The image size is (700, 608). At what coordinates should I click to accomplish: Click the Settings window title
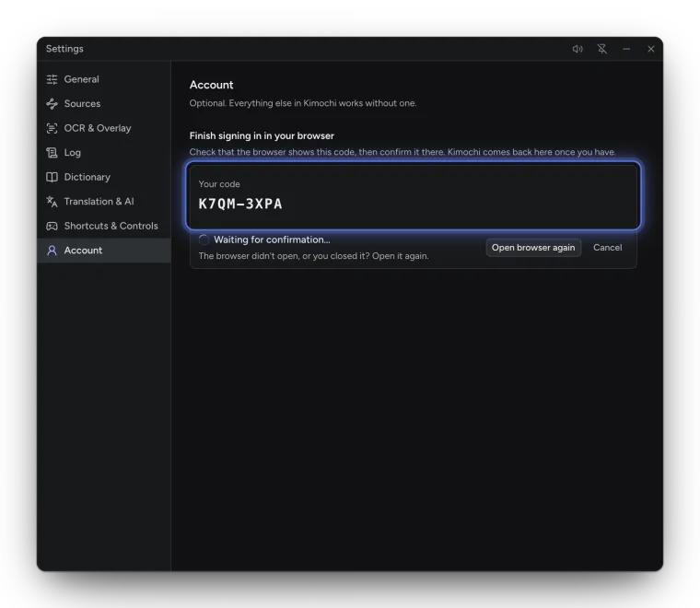(x=64, y=49)
